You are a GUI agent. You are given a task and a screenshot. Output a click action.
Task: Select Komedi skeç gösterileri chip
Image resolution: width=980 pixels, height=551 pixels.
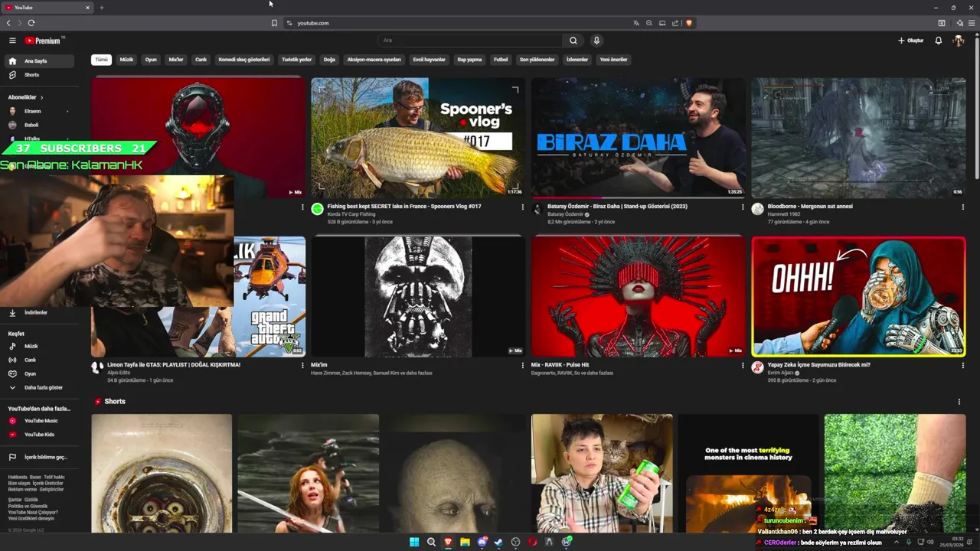244,60
